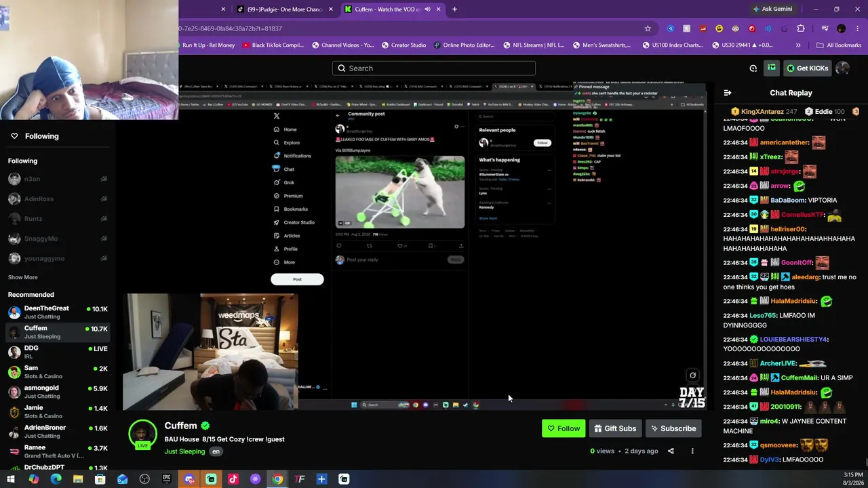The height and width of the screenshot is (488, 868).
Task: Open the US100 Index Charts bookmark
Action: pos(672,45)
